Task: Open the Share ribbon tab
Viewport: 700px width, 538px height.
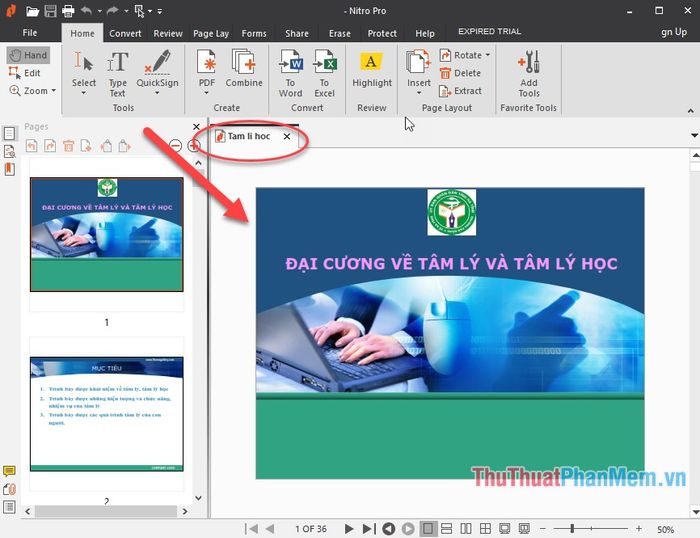Action: point(297,33)
